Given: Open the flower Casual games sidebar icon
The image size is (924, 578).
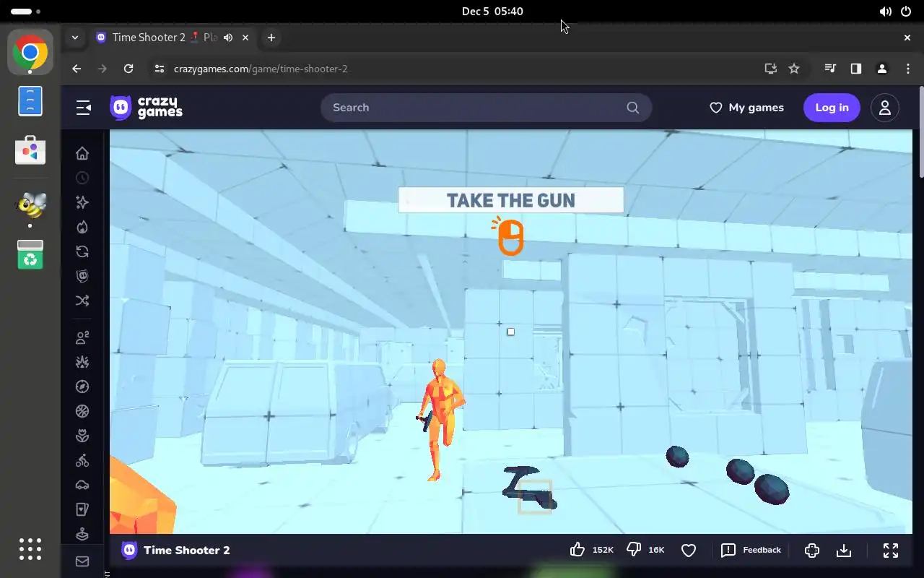Looking at the screenshot, I should [x=82, y=436].
